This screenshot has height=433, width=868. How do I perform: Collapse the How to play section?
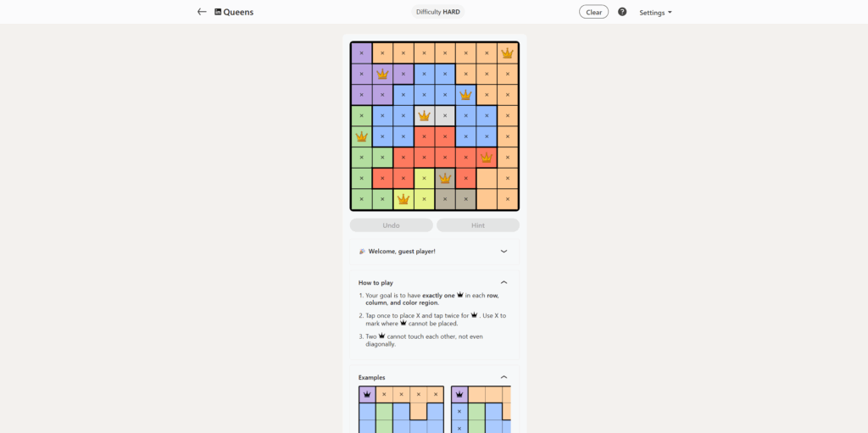click(504, 282)
